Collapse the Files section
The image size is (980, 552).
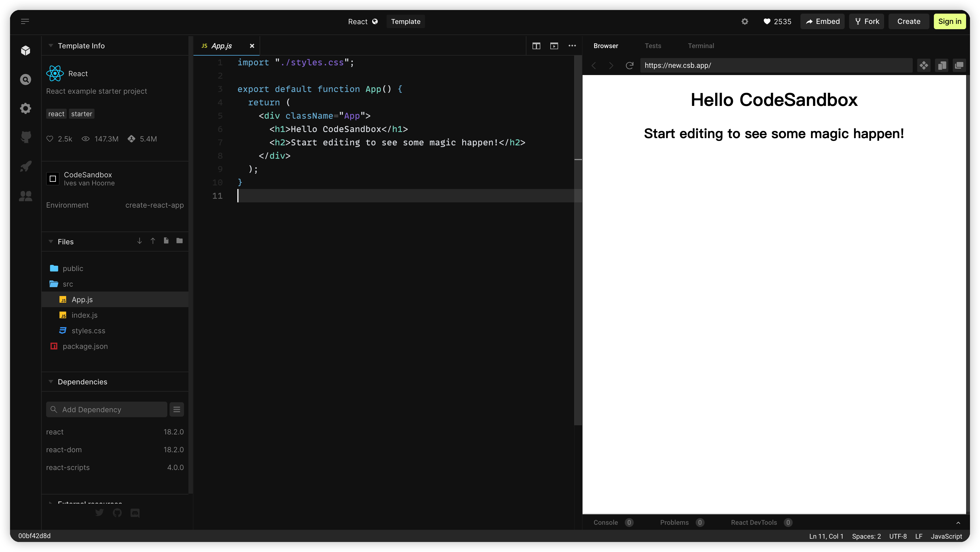pos(51,242)
